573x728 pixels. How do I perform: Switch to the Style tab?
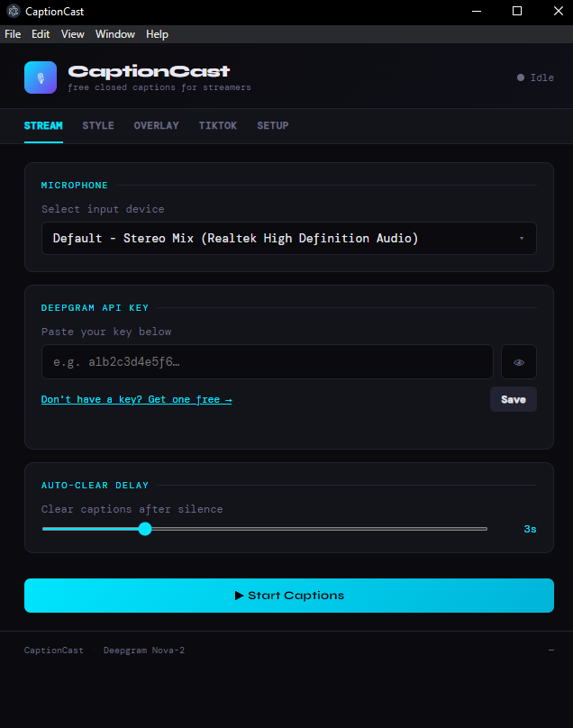click(x=98, y=125)
